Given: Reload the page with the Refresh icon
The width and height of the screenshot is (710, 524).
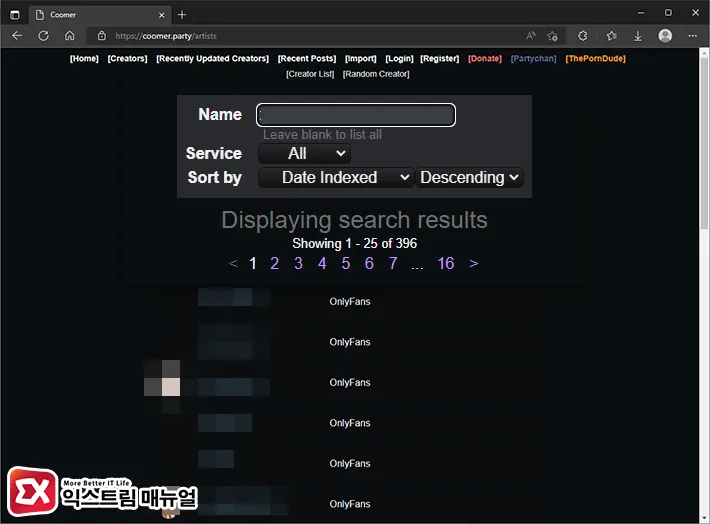Looking at the screenshot, I should point(43,35).
